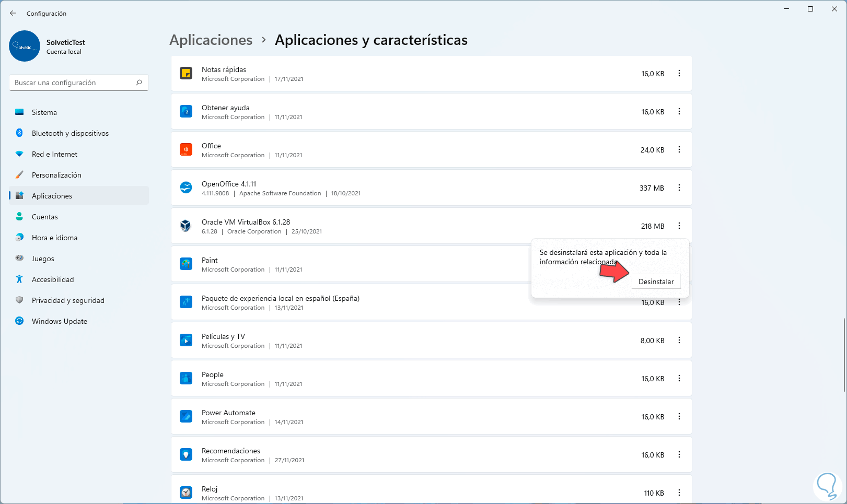The image size is (847, 504).
Task: Click the Notas rápidas app icon
Action: click(x=186, y=73)
